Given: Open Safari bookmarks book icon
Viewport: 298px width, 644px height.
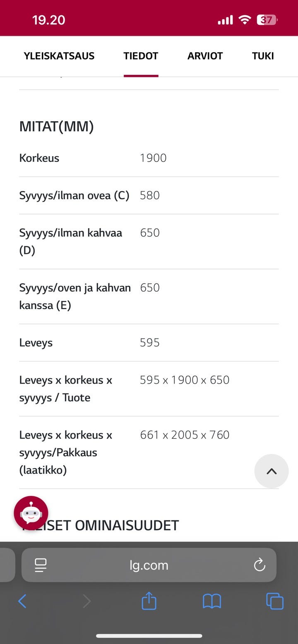Looking at the screenshot, I should click(x=211, y=601).
